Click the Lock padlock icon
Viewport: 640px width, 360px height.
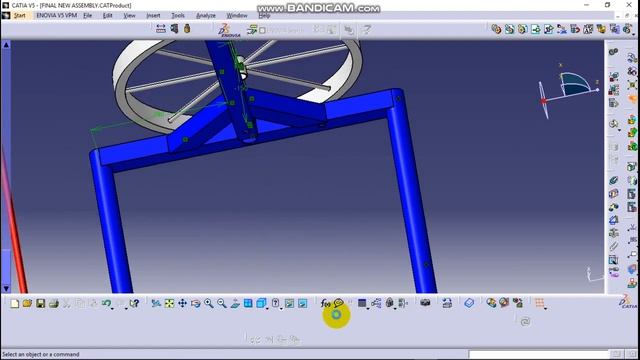(389, 303)
